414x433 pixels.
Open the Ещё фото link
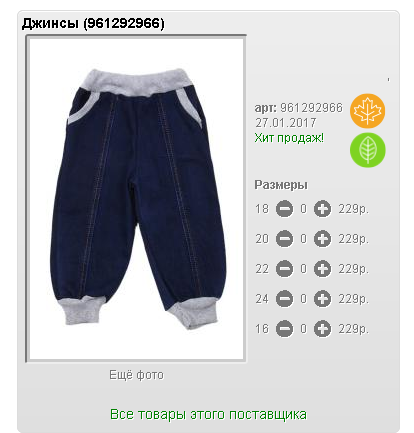137,375
